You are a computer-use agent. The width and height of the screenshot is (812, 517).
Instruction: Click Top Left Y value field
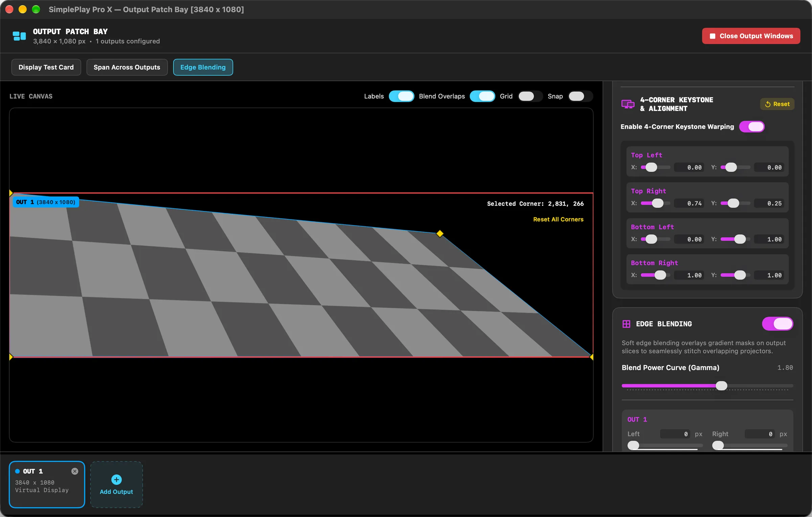click(769, 167)
